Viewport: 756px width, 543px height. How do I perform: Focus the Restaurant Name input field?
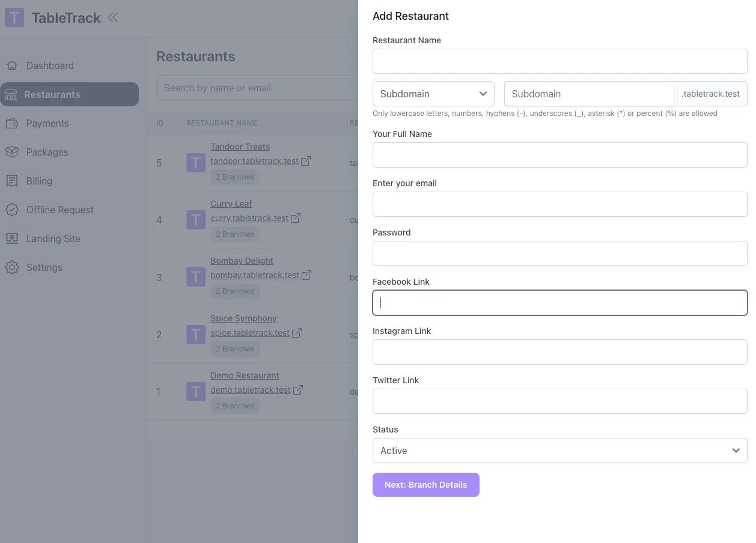pyautogui.click(x=559, y=61)
